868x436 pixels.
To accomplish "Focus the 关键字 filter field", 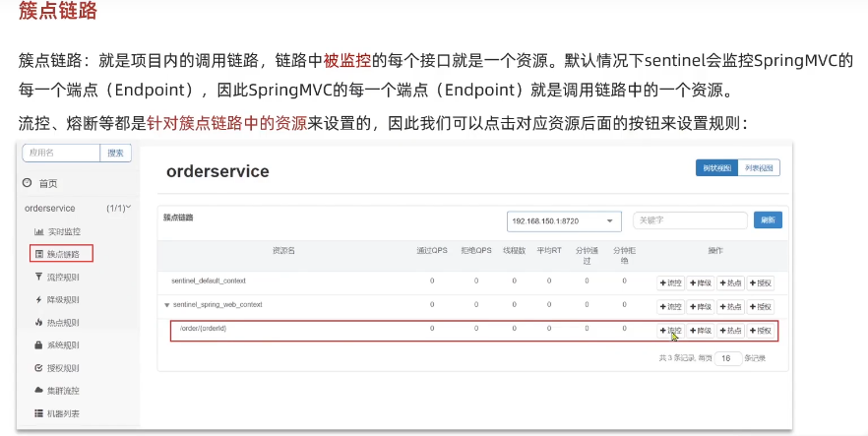I will [x=690, y=220].
